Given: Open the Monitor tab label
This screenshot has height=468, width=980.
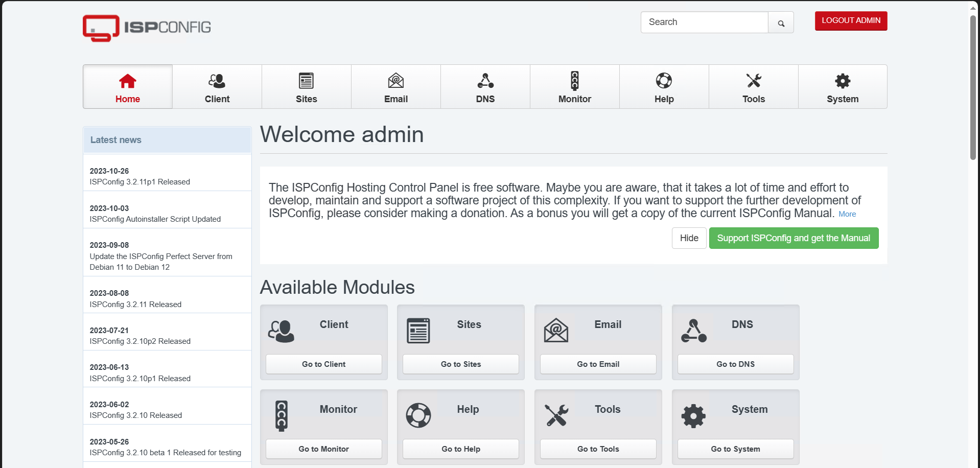Looking at the screenshot, I should pyautogui.click(x=575, y=99).
